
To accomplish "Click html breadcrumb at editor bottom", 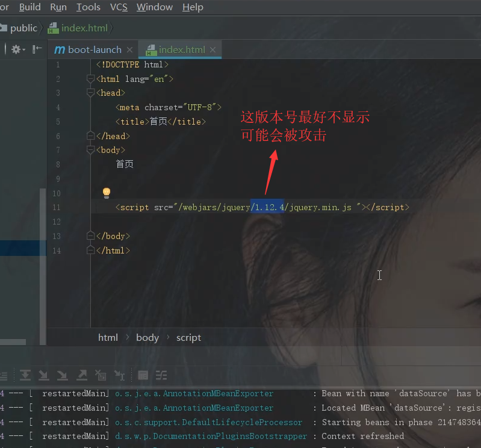I will pos(108,338).
